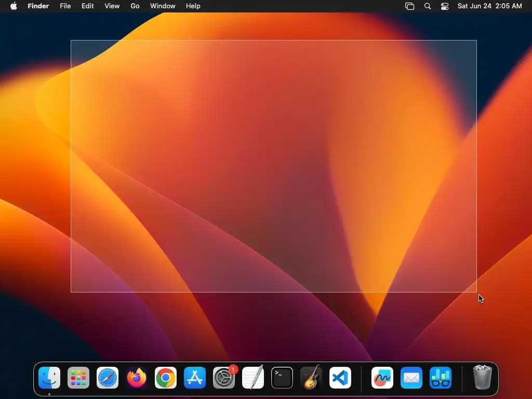This screenshot has height=399, width=532.
Task: Open Control Center in menu bar
Action: pos(445,6)
